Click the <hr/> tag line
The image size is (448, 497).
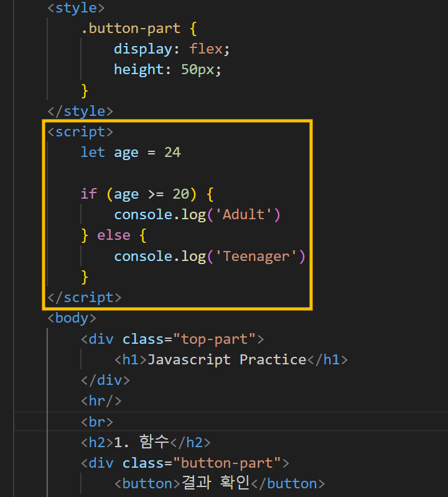coord(101,401)
